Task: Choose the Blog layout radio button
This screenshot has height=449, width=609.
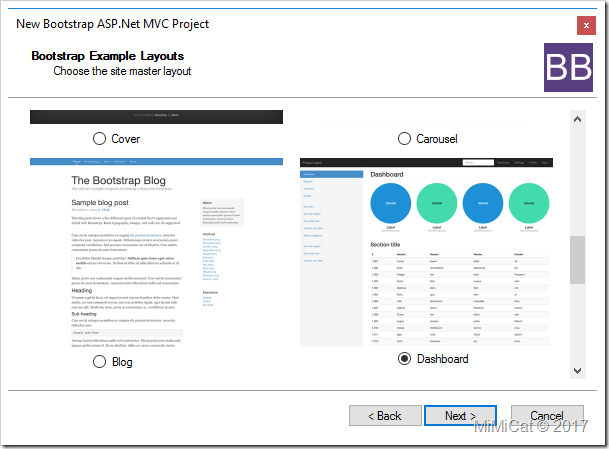Action: pos(99,362)
